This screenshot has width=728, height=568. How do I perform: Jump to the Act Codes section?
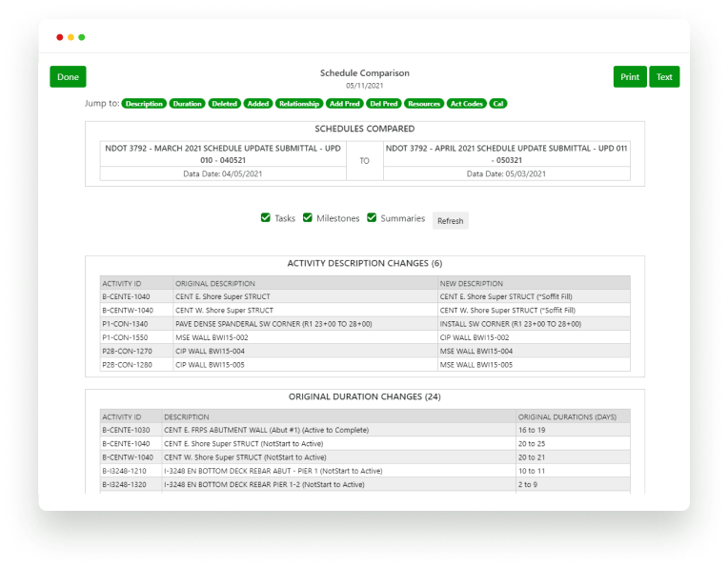[466, 104]
